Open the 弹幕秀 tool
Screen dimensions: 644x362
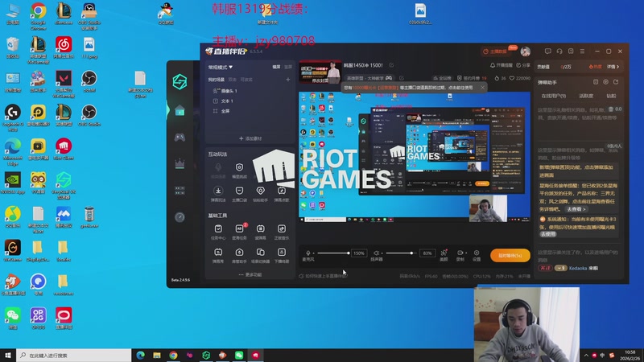218,255
